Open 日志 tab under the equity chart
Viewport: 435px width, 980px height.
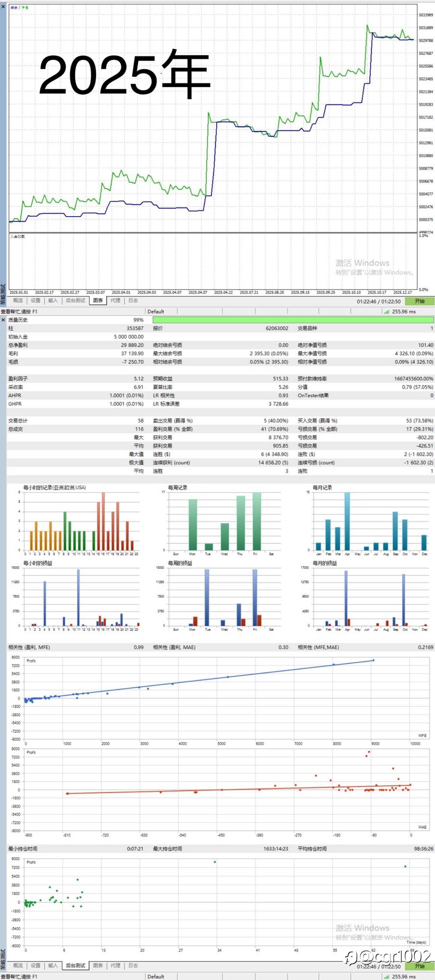pos(133,301)
